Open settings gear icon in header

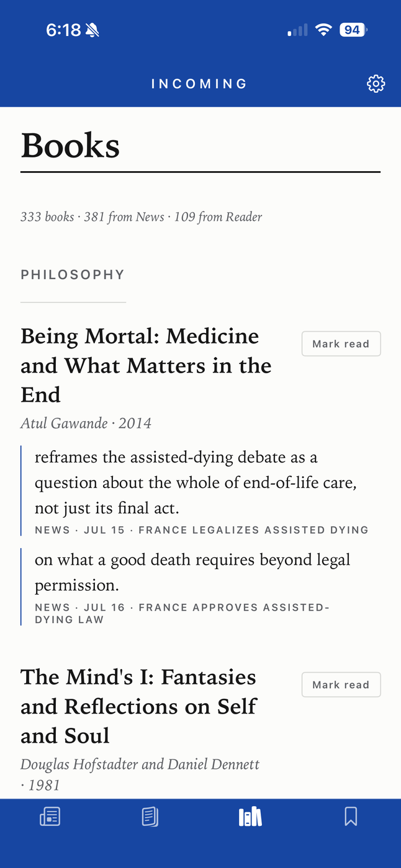pyautogui.click(x=376, y=84)
